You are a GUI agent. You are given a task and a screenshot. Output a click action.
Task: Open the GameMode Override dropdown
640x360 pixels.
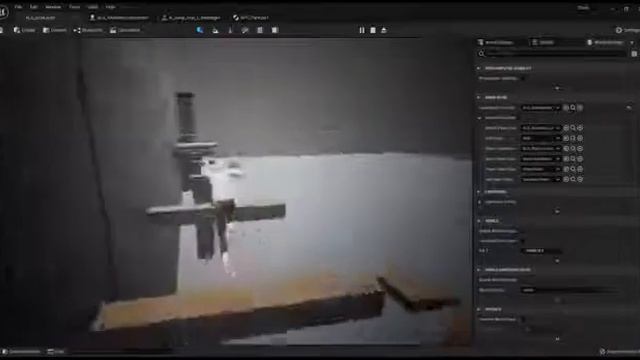click(541, 108)
